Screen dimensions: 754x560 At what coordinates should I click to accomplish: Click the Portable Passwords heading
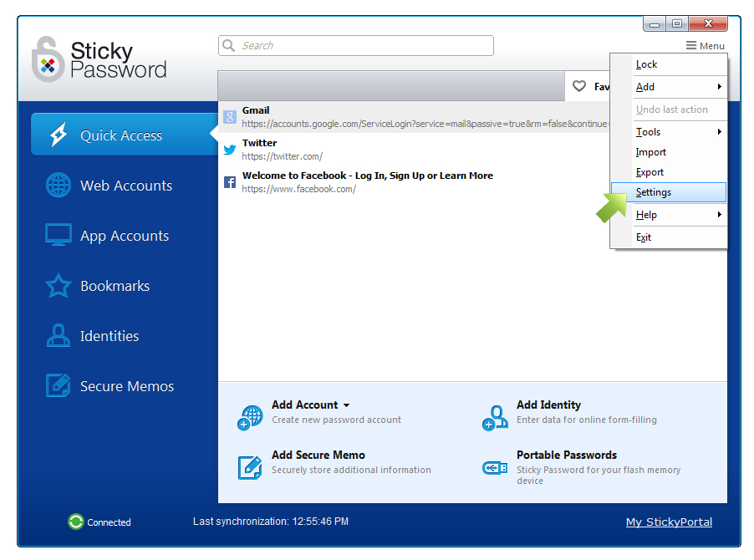point(567,455)
